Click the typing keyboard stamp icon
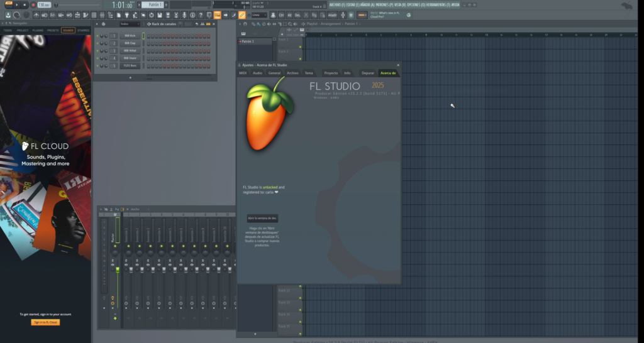Viewport: 644px width, 343px height. (273, 15)
